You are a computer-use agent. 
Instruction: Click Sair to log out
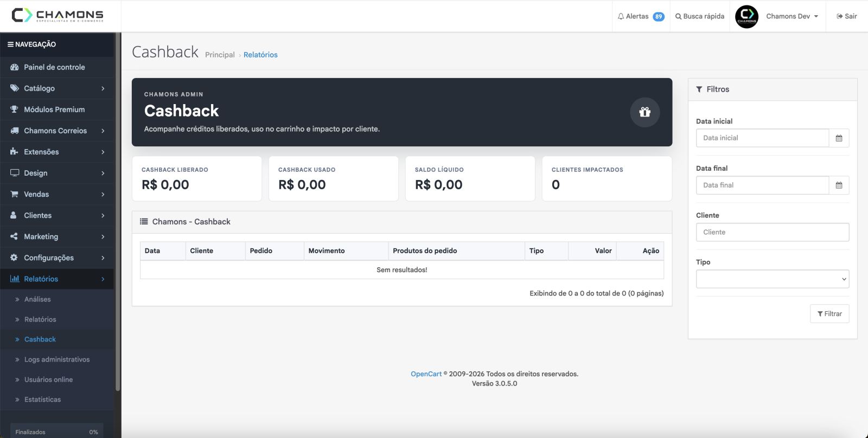847,16
